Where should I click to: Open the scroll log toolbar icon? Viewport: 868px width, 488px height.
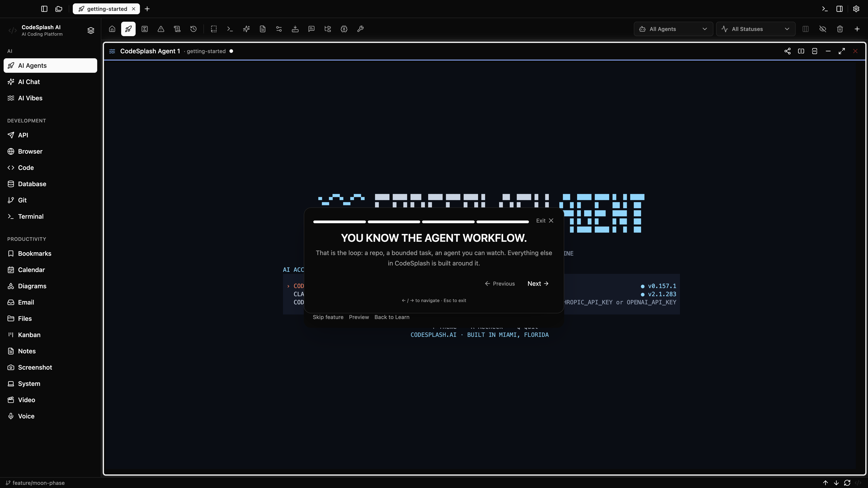[x=177, y=29]
